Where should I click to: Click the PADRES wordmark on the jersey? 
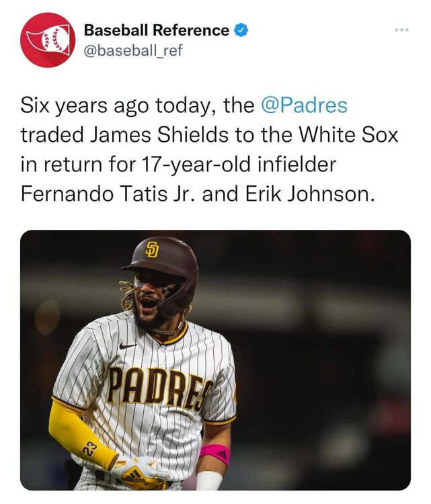click(x=160, y=388)
